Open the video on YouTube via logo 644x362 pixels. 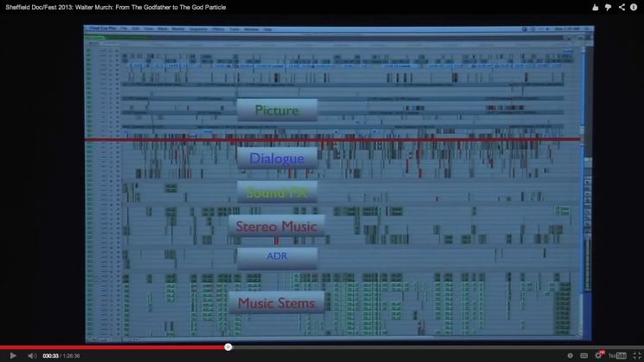(615, 355)
